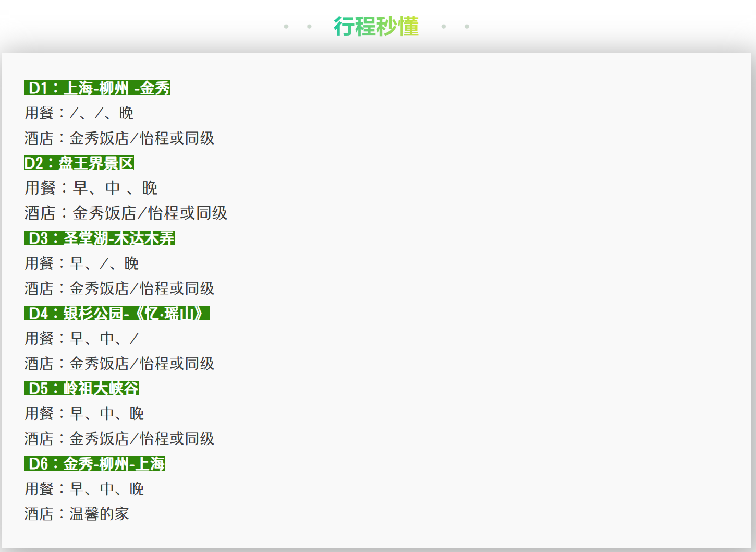The height and width of the screenshot is (552, 756).
Task: Select the meal info line beneath D4
Action: click(x=81, y=339)
